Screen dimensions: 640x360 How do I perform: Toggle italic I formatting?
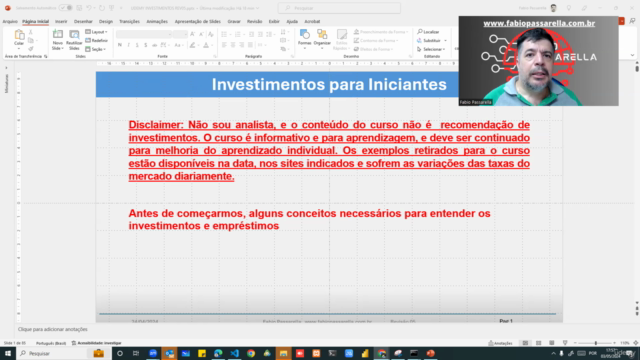coord(128,45)
